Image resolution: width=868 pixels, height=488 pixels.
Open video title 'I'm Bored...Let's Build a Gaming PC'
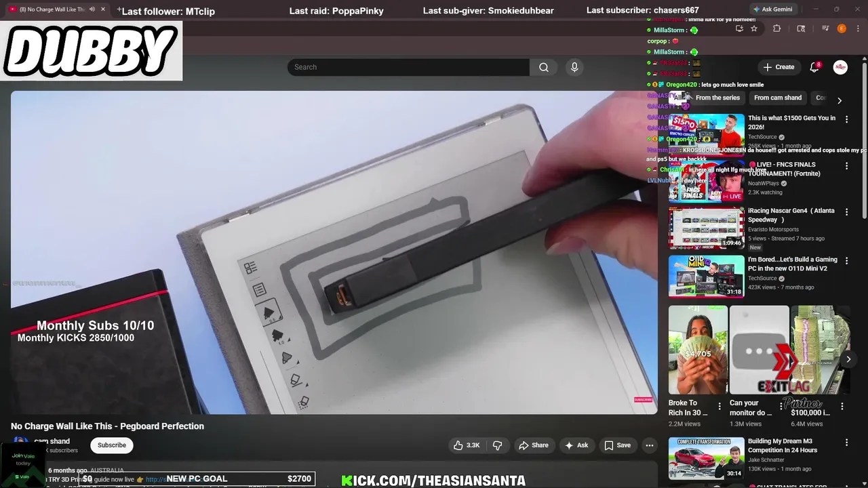coord(793,264)
